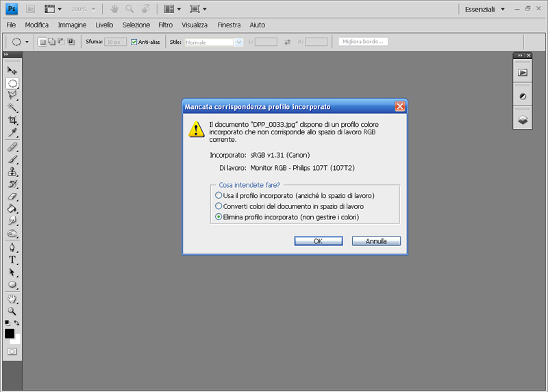This screenshot has width=548, height=392.
Task: Expand the collapsed right panel dock
Action: [x=520, y=56]
